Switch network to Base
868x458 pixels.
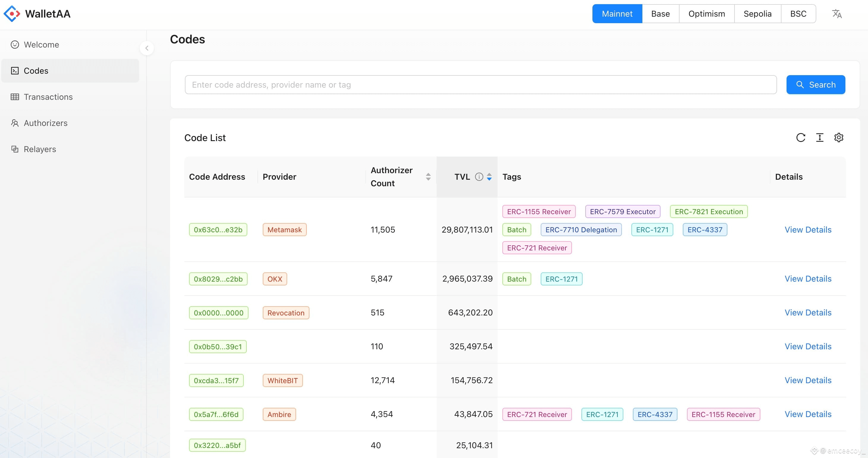pyautogui.click(x=660, y=14)
